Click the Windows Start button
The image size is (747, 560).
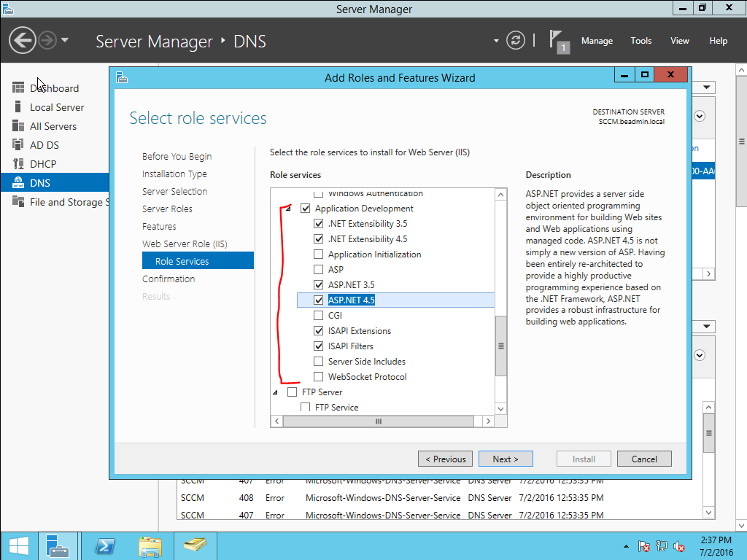pyautogui.click(x=19, y=546)
